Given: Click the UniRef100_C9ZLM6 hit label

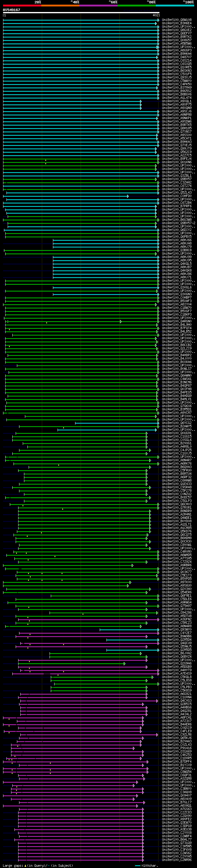Looking at the screenshot, I should 176,735.
